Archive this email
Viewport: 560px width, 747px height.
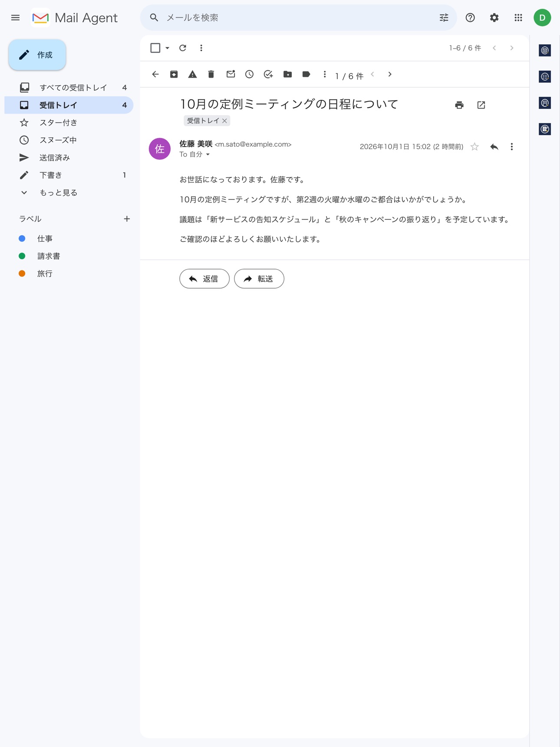[x=174, y=75]
